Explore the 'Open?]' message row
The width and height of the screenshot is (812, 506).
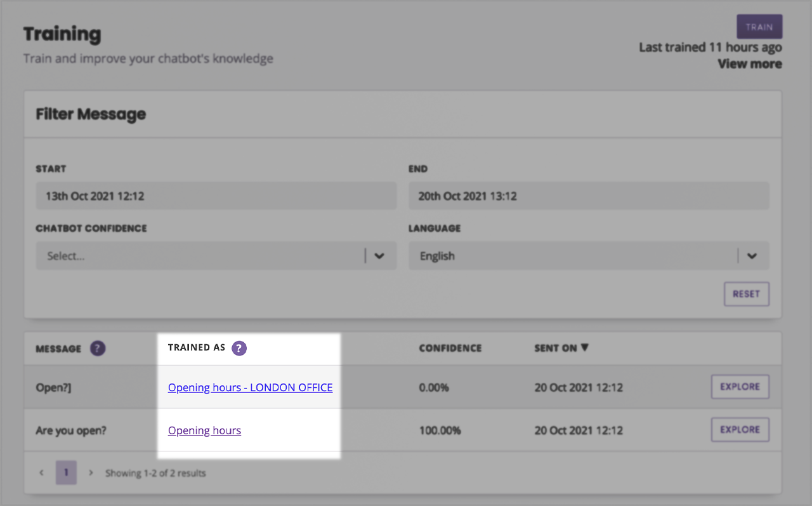[740, 387]
